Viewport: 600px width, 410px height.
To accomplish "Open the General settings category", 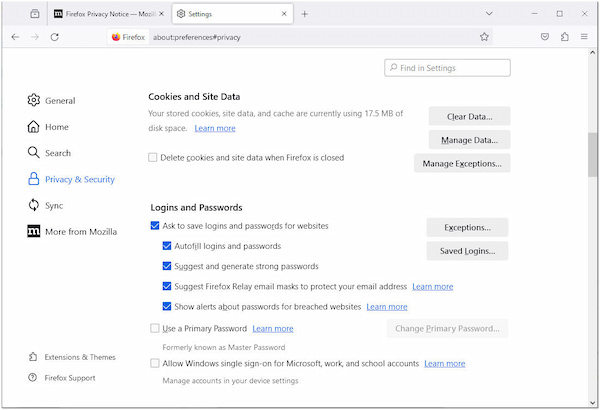I will coord(59,101).
